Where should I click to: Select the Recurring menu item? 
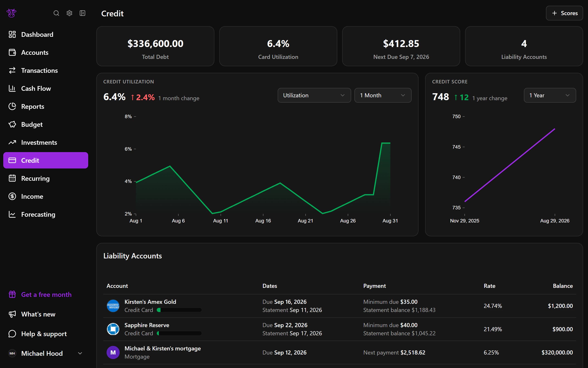[x=46, y=178]
